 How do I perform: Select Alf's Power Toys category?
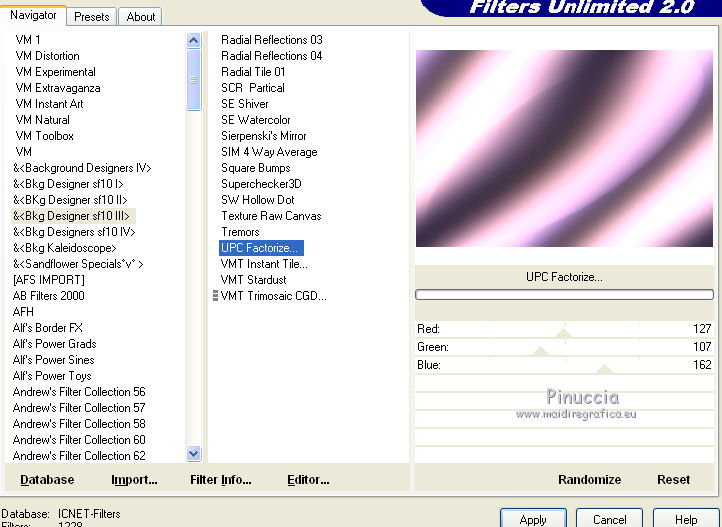pos(52,376)
